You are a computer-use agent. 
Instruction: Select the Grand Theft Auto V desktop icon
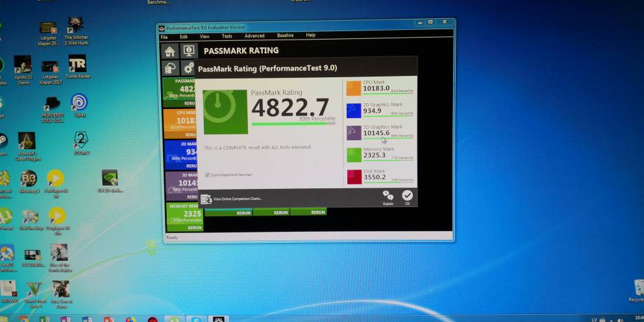point(34,295)
